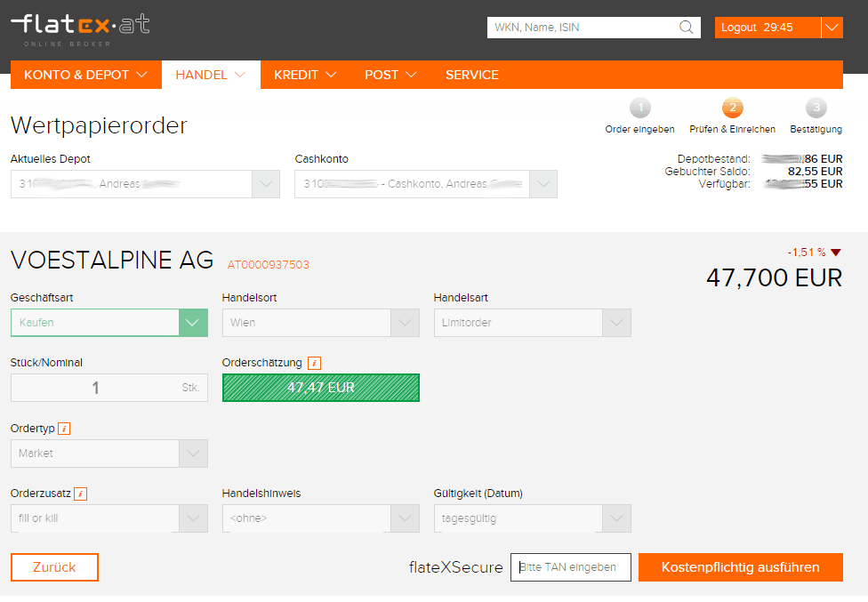Open the Ordertyp Market dropdown
Viewport: 868px width, 602px height.
(109, 454)
